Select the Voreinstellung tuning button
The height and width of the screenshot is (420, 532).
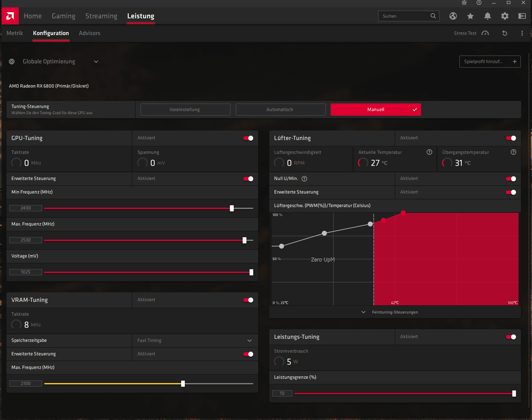click(x=185, y=110)
